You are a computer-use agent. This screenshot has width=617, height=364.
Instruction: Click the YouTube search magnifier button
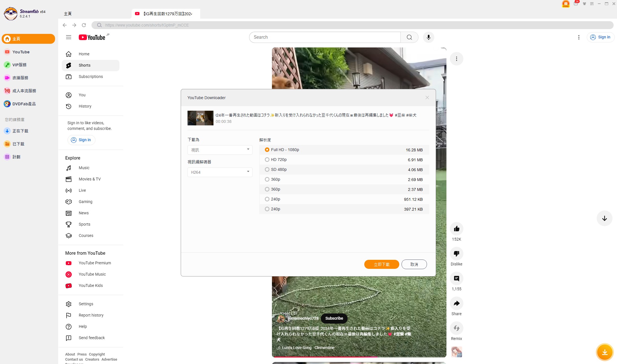coord(409,37)
